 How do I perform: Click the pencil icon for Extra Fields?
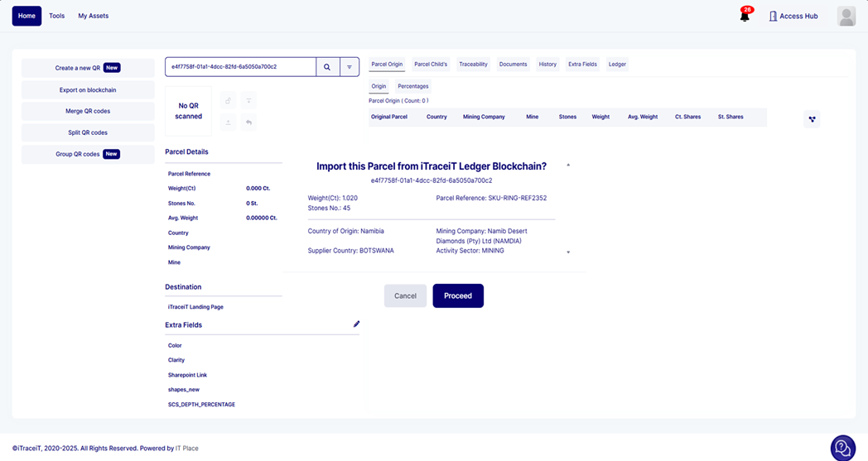tap(356, 324)
